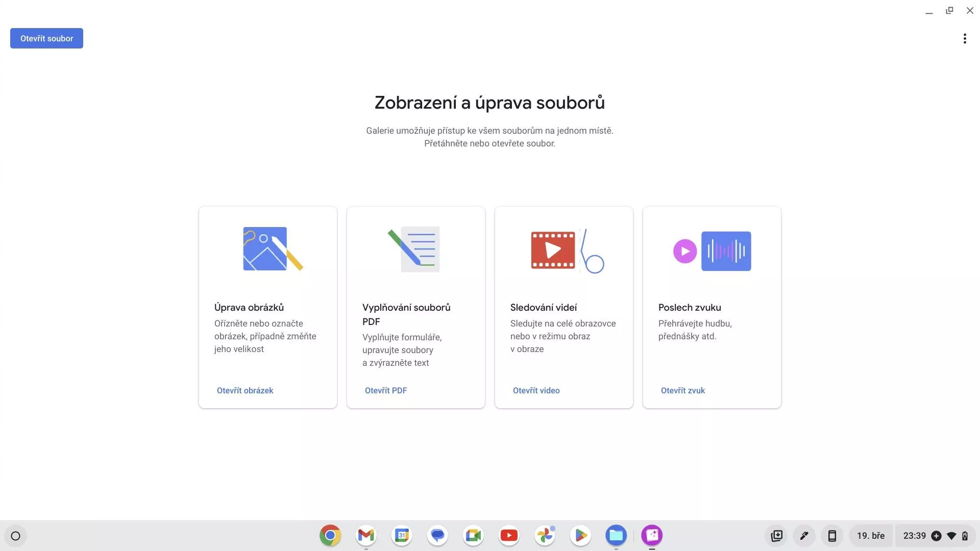
Task: Open the three-dot more options menu
Action: tap(964, 39)
